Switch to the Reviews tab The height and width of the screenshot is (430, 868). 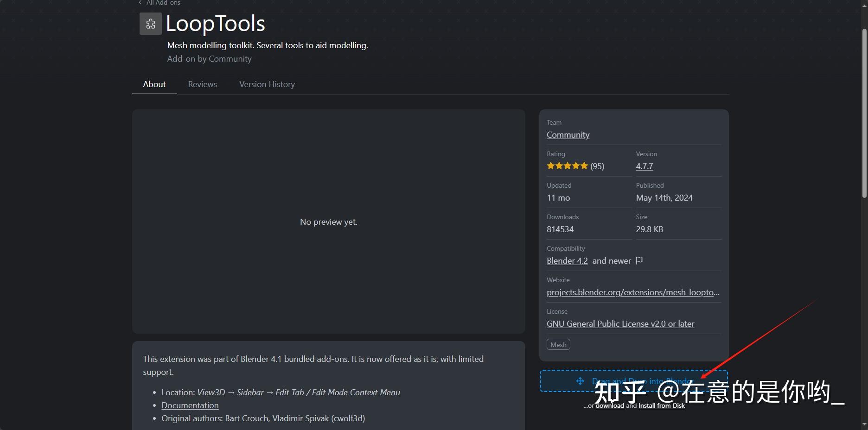[203, 84]
